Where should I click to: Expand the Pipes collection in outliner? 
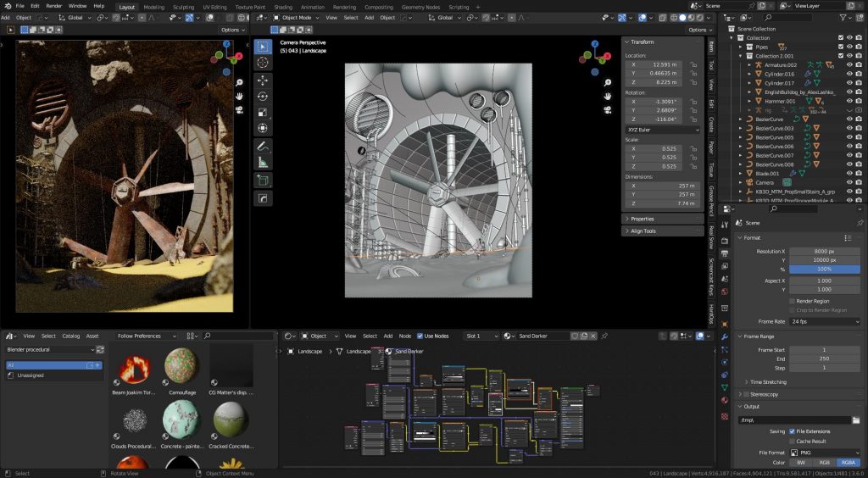[x=741, y=47]
